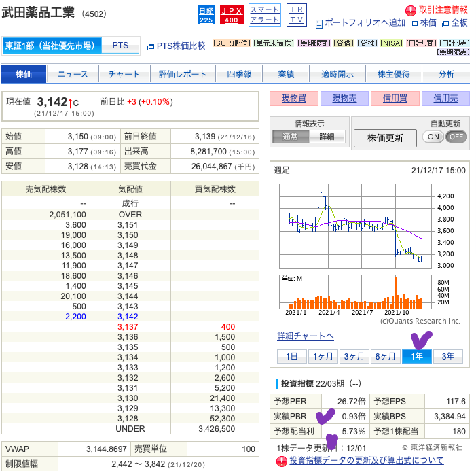Image resolution: width=476 pixels, height=471 pixels.
Task: Set 情報表示 to 通常
Action: pos(291,137)
